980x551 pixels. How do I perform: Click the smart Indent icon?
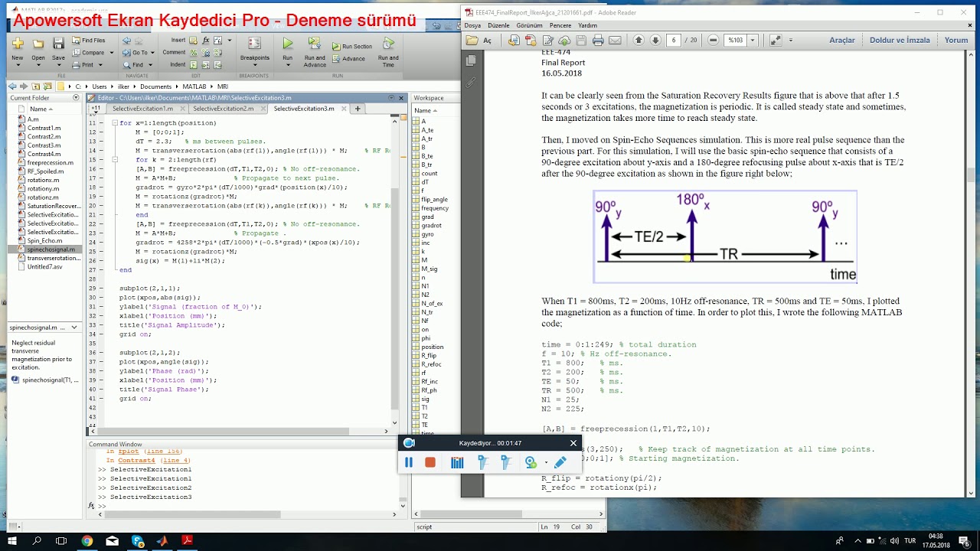[x=194, y=65]
